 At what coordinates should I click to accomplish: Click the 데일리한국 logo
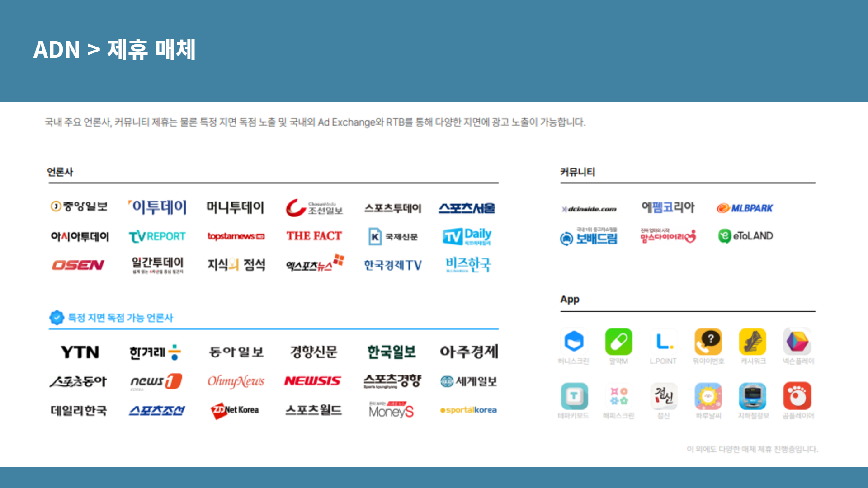point(79,410)
